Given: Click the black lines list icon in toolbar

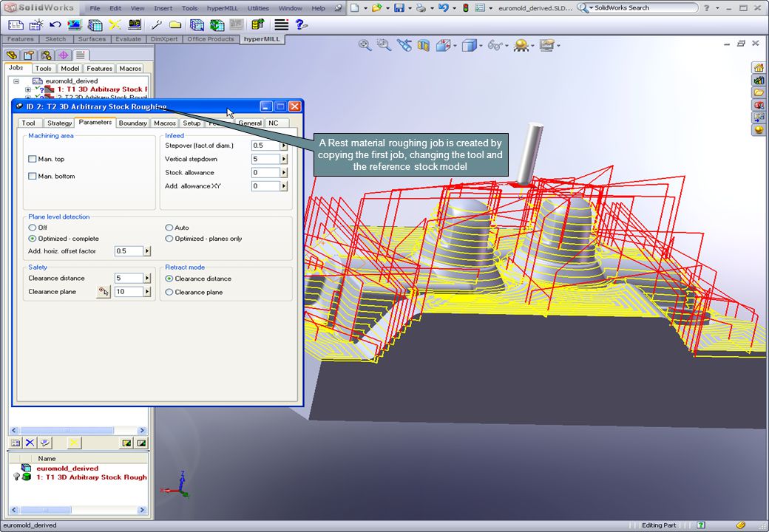Looking at the screenshot, I should (281, 24).
